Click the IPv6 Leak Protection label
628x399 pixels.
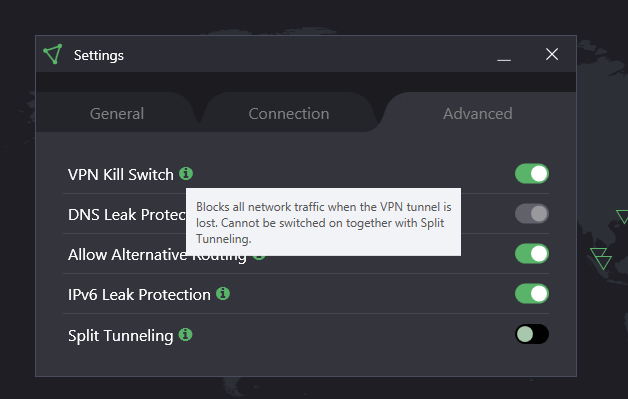coord(139,294)
